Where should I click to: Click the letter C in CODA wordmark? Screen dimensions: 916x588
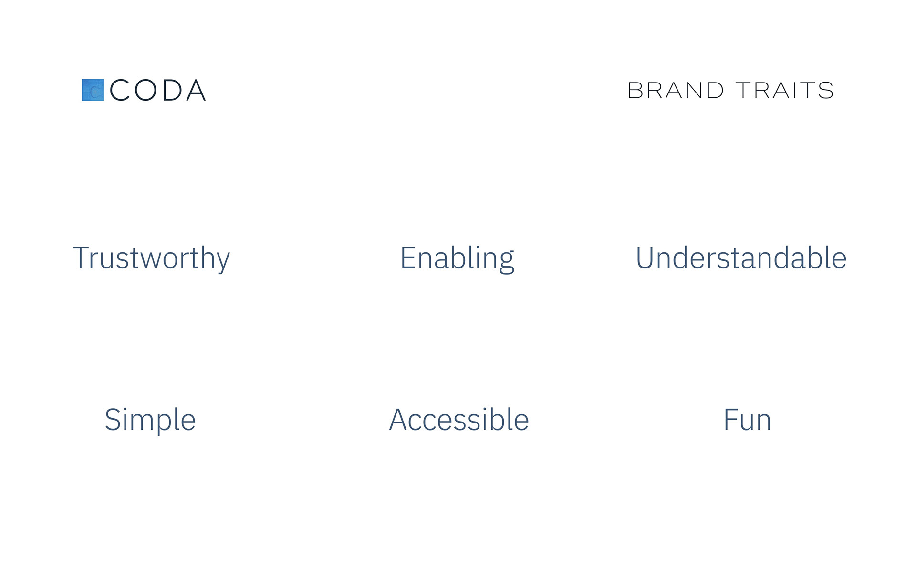[119, 90]
